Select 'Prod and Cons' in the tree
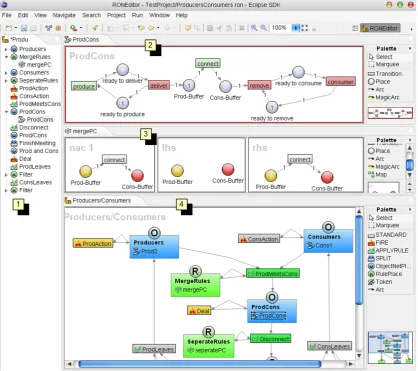Viewport: 418px width, 371px height. [x=35, y=151]
